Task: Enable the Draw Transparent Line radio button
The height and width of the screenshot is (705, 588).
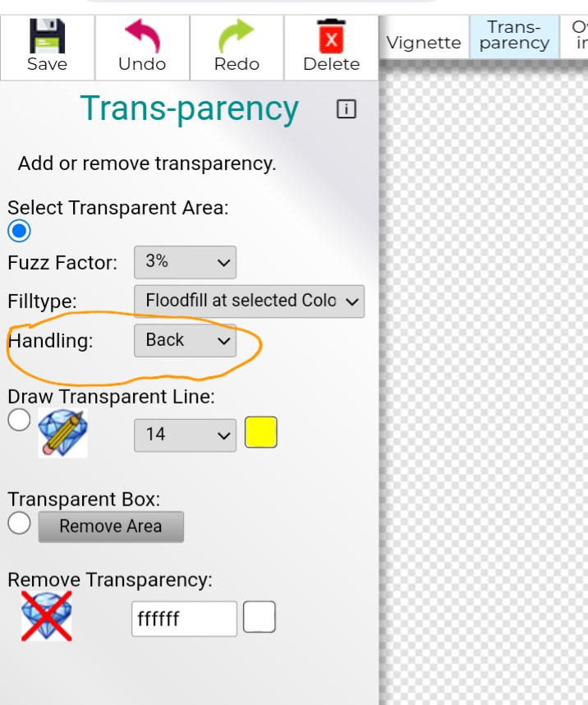Action: pos(19,420)
